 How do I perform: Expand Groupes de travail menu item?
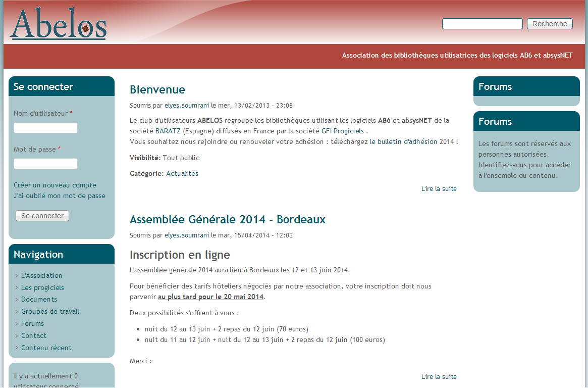(x=50, y=311)
